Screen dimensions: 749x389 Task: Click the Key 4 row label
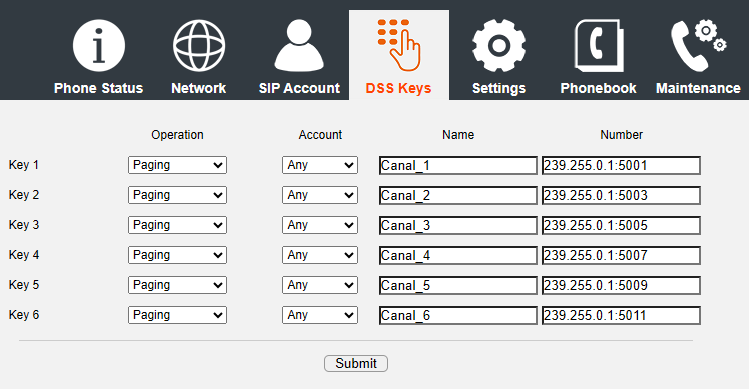coord(24,255)
